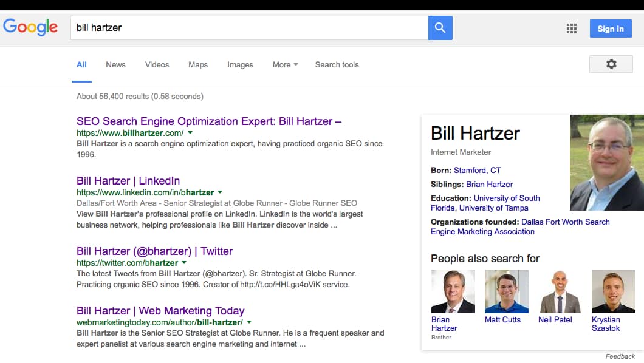Expand dropdown arrow next to billhartzer.com URL
The height and width of the screenshot is (363, 644).
tap(190, 133)
